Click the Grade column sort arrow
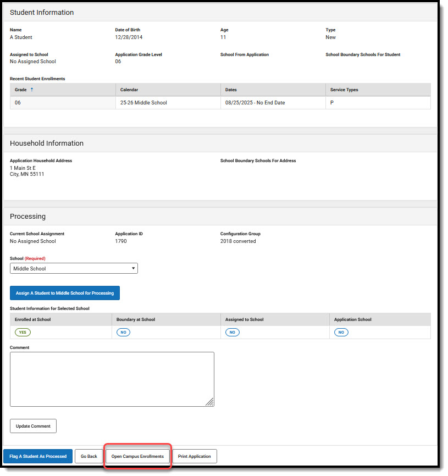Viewport: 448px width, 476px height. (x=30, y=90)
